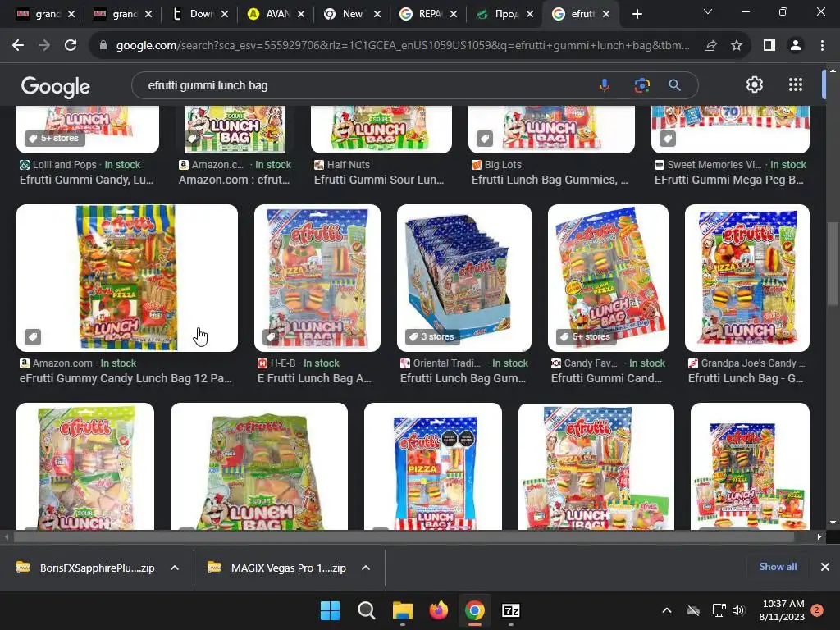Image resolution: width=840 pixels, height=630 pixels.
Task: Open eFrutti Gummy Candy Lunch Bag 12 Pa... link
Action: (126, 378)
